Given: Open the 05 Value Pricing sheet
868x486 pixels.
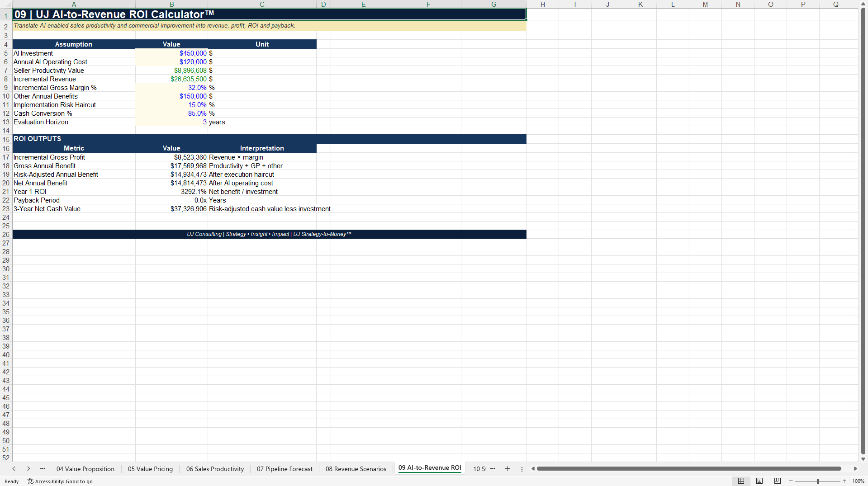Looking at the screenshot, I should [150, 469].
